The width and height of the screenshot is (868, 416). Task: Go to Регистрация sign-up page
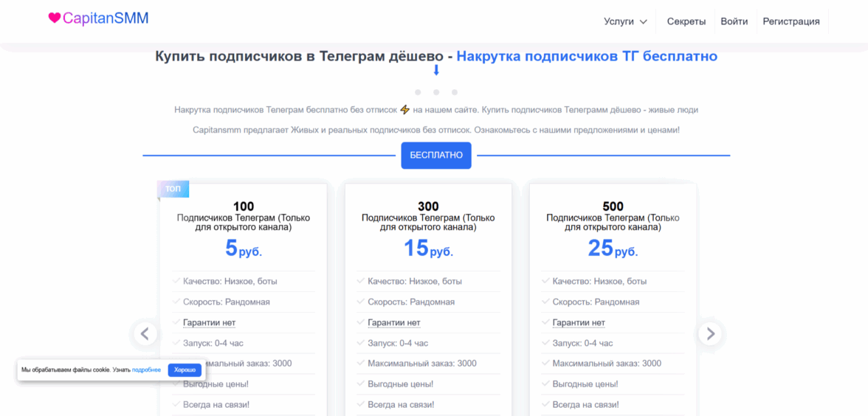click(791, 21)
